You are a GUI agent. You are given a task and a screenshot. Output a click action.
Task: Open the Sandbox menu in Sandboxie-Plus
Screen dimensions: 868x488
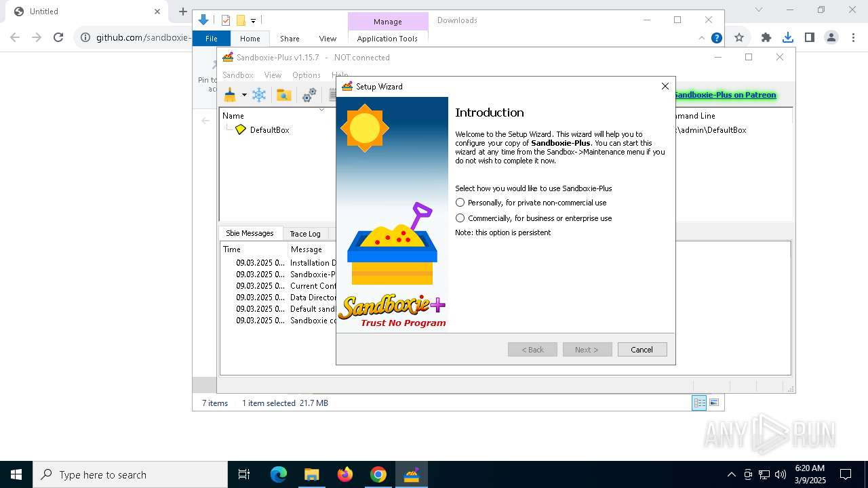[238, 75]
